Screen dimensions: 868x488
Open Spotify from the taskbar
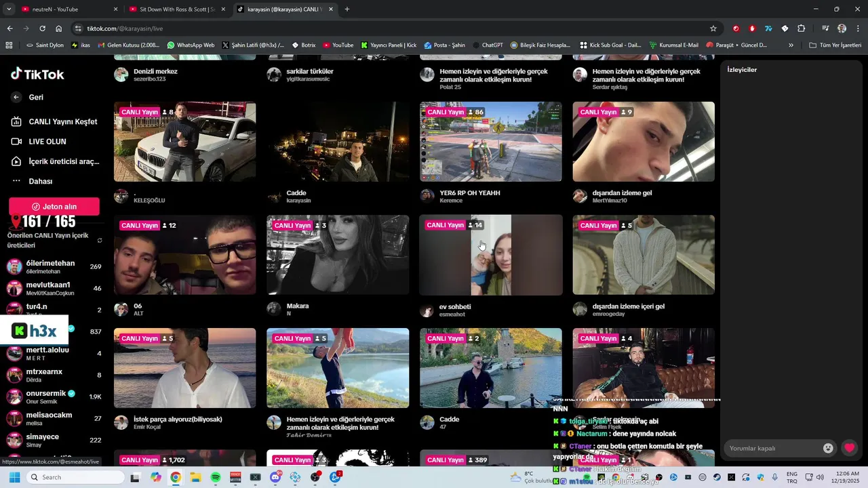click(x=216, y=477)
